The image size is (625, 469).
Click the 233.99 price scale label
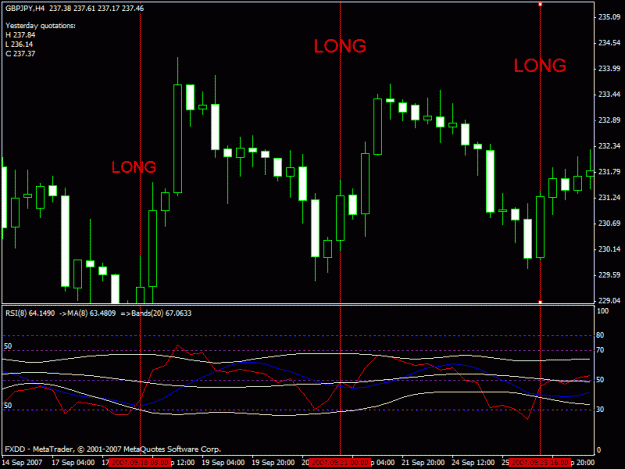609,69
